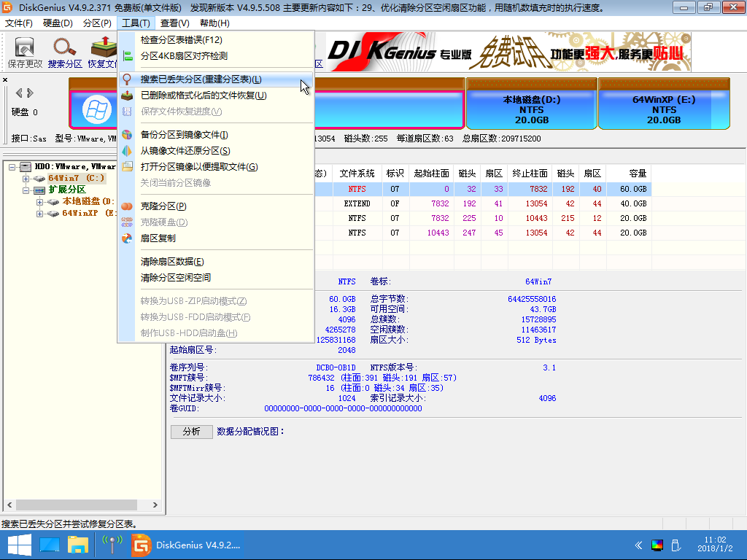Go to the previous disk with the left arrow

click(19, 93)
